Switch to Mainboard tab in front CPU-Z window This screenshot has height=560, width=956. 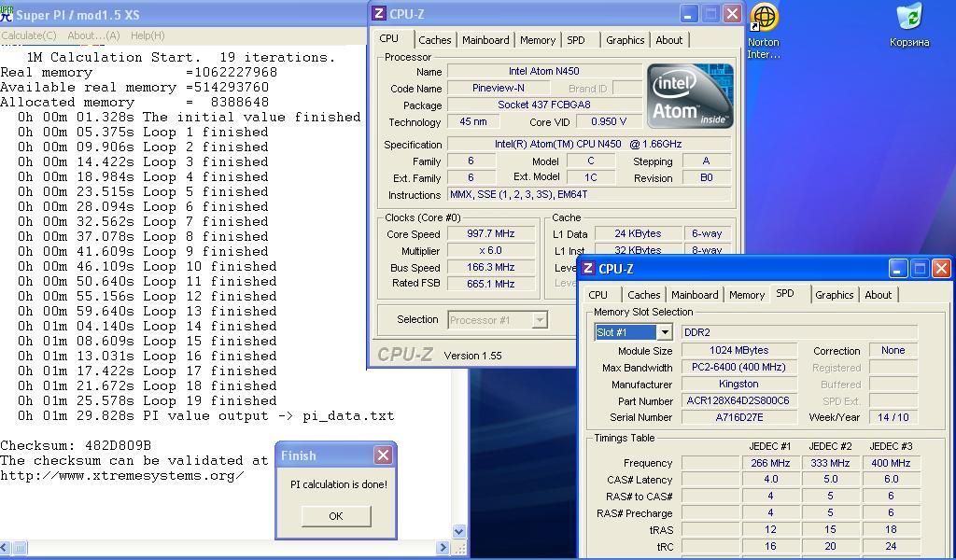pos(695,294)
